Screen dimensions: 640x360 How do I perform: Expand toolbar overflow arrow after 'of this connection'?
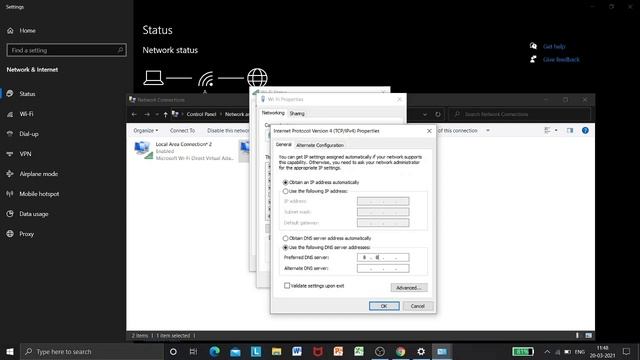tap(488, 131)
